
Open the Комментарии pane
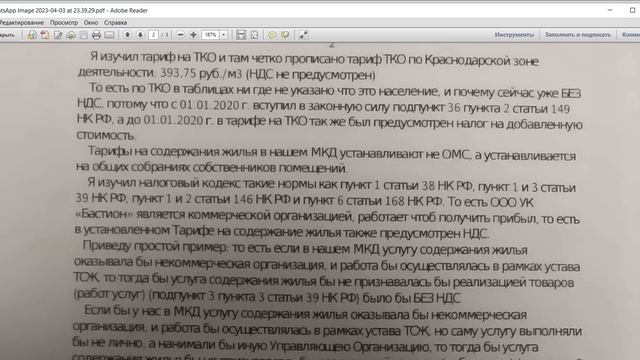631,35
